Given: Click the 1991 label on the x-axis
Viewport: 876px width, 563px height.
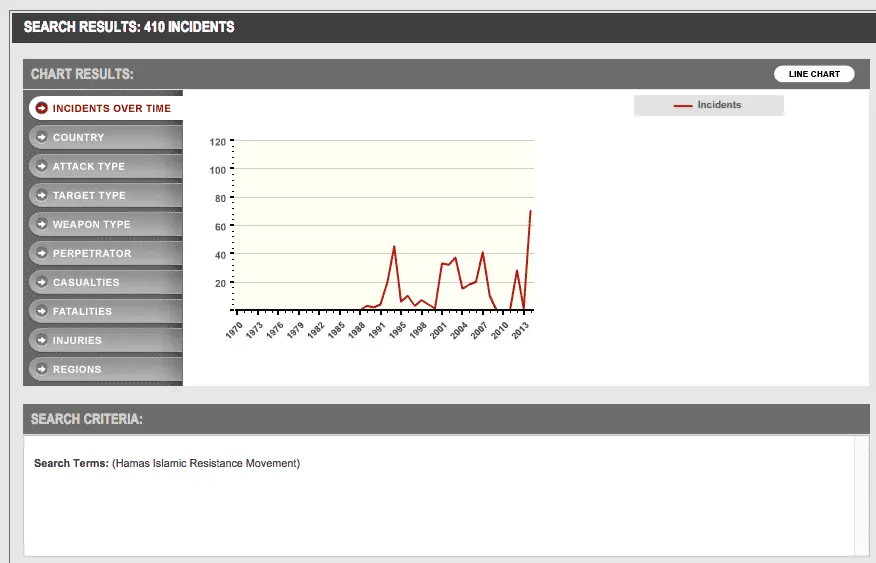Looking at the screenshot, I should [378, 329].
